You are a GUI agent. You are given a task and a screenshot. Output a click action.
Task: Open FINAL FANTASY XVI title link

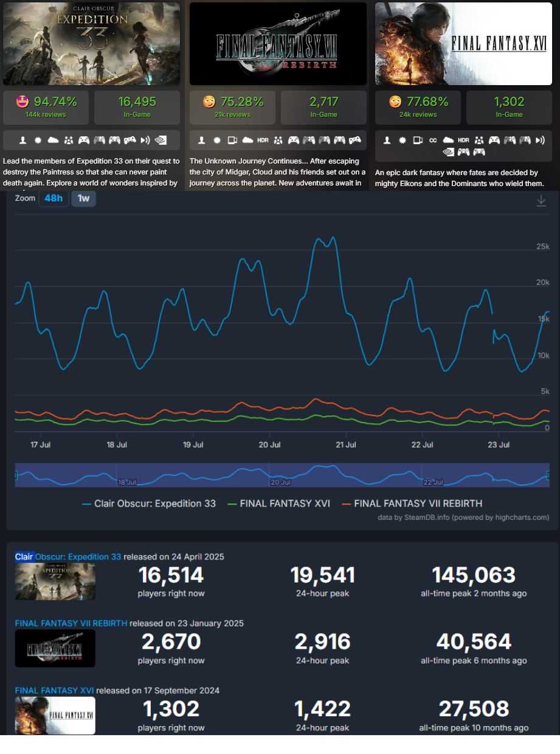pyautogui.click(x=54, y=690)
